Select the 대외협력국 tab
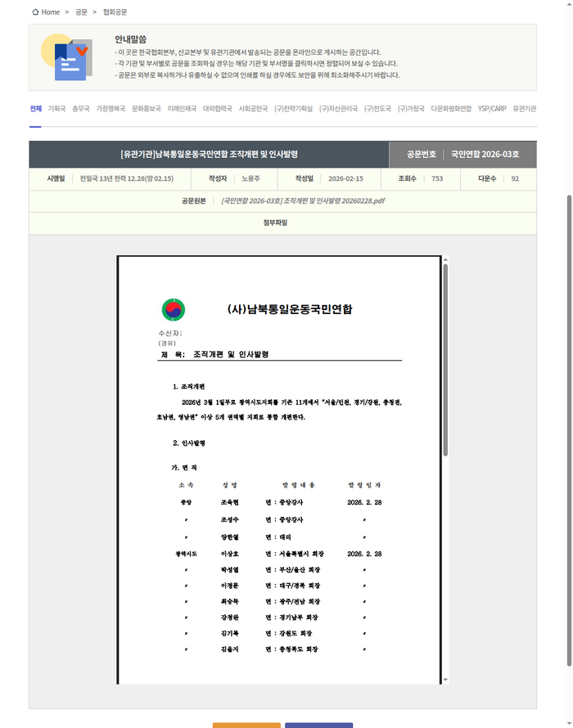The width and height of the screenshot is (573, 728). pyautogui.click(x=218, y=109)
